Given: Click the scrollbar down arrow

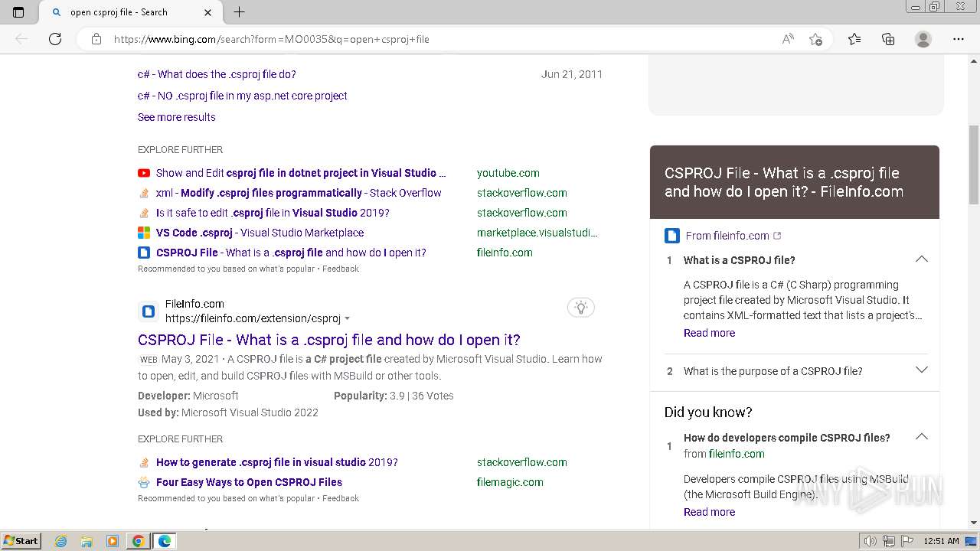Looking at the screenshot, I should pos(974,523).
